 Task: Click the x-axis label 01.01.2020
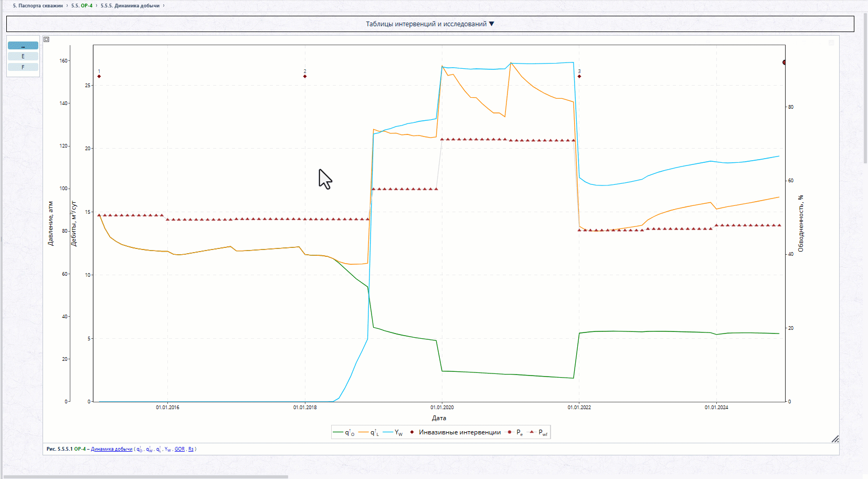[442, 408]
